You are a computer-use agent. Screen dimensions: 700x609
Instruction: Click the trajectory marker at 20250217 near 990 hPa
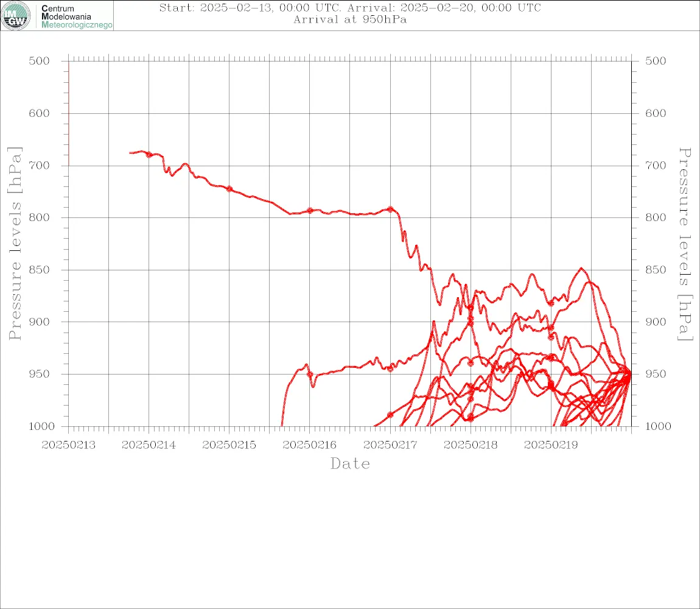pyautogui.click(x=391, y=415)
